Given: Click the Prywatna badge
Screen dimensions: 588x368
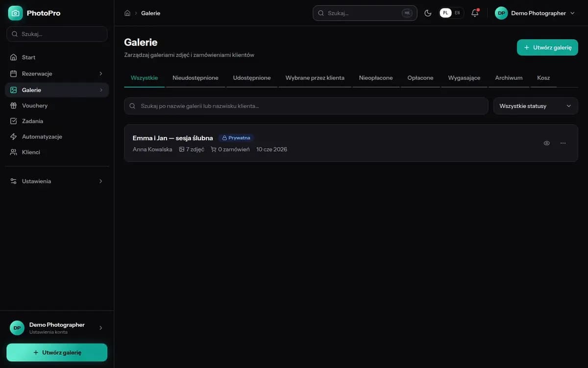Looking at the screenshot, I should tap(236, 138).
